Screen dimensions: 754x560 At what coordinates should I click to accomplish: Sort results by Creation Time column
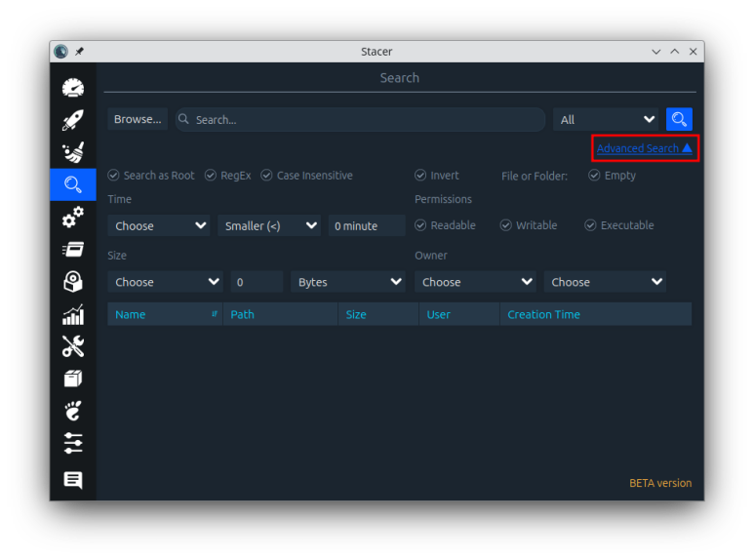596,314
